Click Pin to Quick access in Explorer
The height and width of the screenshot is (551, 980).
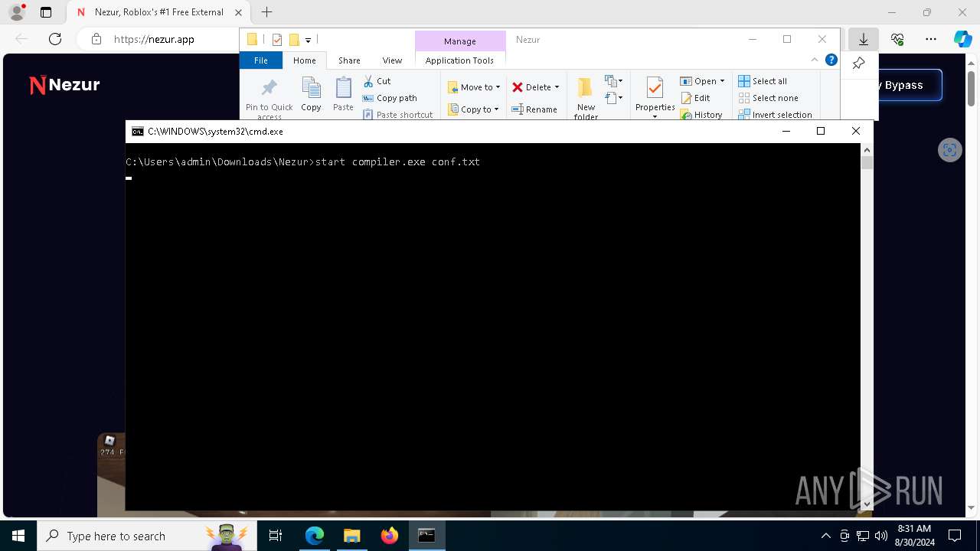click(269, 97)
